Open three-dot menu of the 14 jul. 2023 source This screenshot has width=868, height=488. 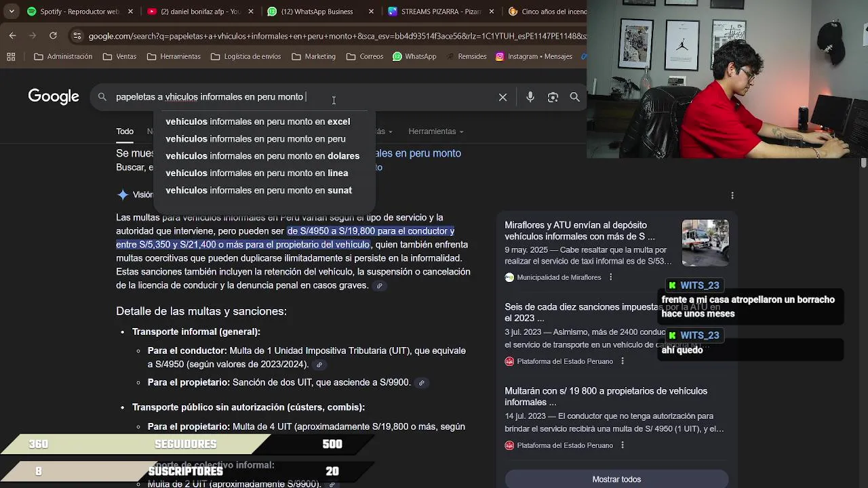click(623, 445)
